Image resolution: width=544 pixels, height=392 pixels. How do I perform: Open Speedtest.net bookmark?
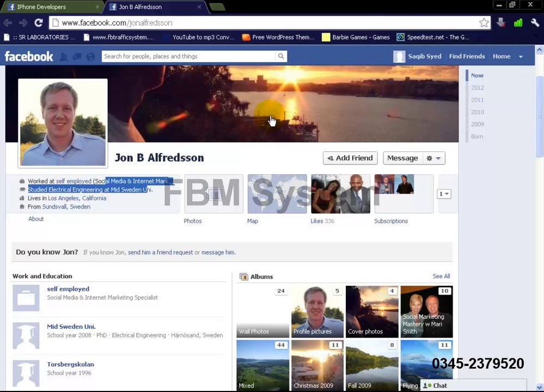point(433,37)
